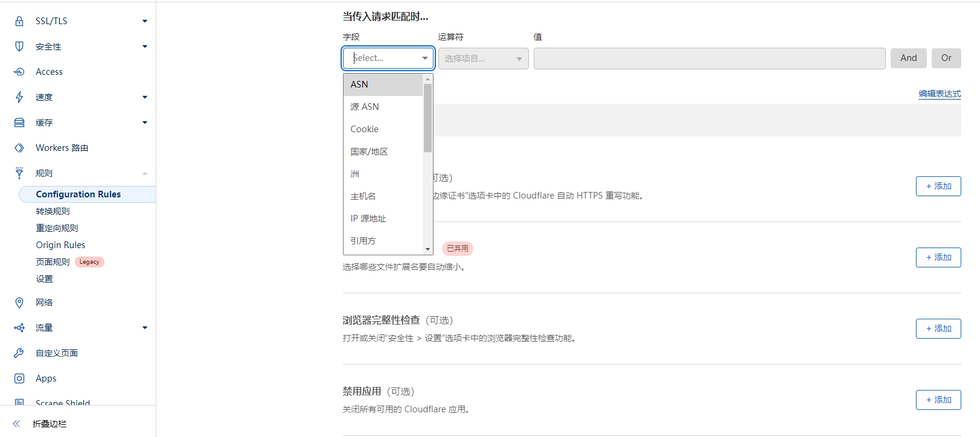Click the 浏览器完整性检查 heading
980x437 pixels.
point(381,320)
